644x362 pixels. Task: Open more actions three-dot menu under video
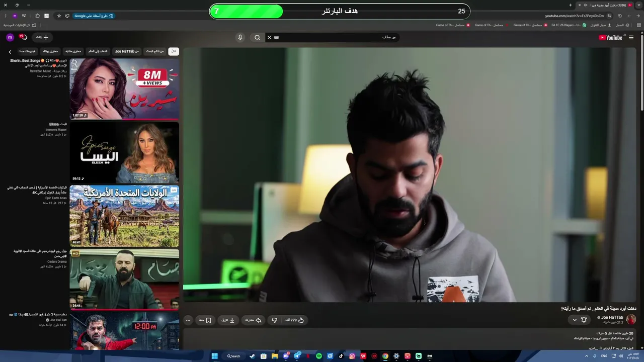coord(188,320)
